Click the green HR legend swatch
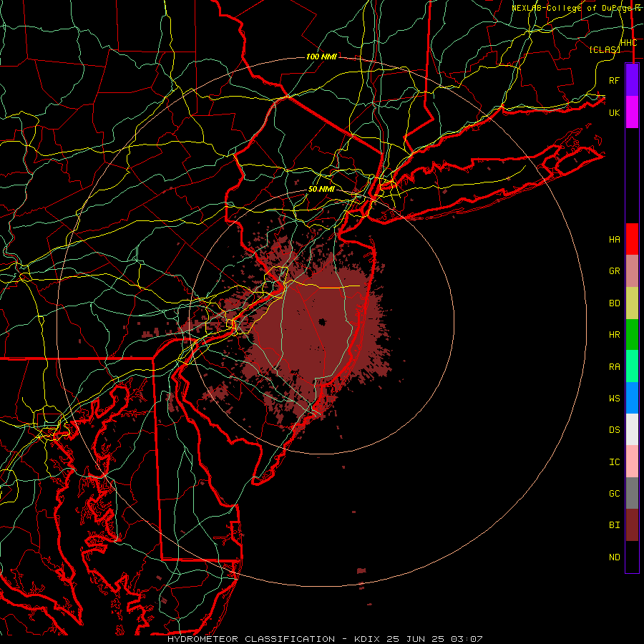 [x=632, y=334]
